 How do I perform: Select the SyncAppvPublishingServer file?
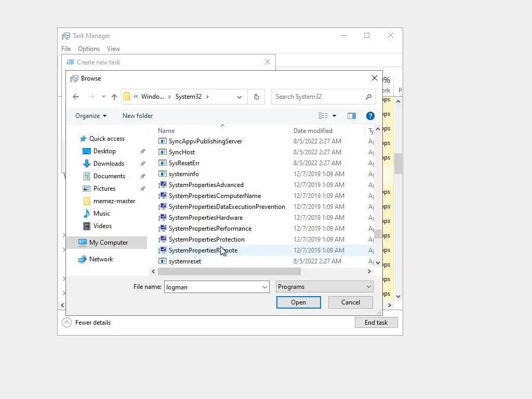(205, 141)
